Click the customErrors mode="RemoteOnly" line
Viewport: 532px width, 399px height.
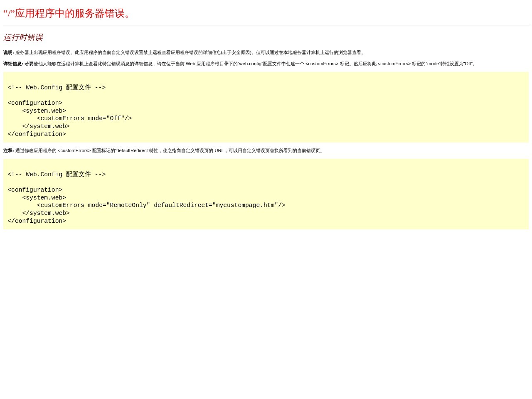(x=161, y=205)
